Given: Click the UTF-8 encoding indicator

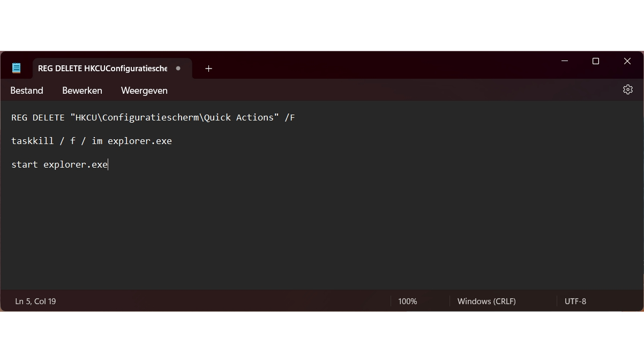Looking at the screenshot, I should [x=575, y=301].
